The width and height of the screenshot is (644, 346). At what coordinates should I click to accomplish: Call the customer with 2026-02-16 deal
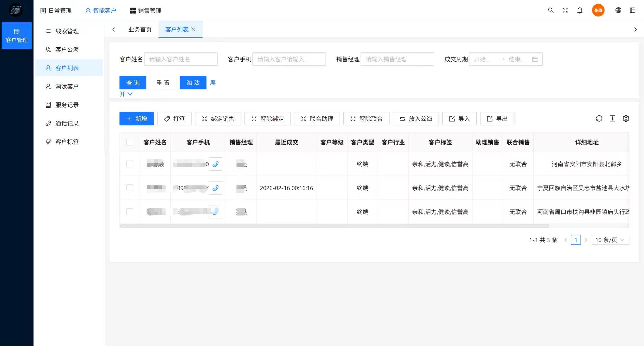point(215,188)
